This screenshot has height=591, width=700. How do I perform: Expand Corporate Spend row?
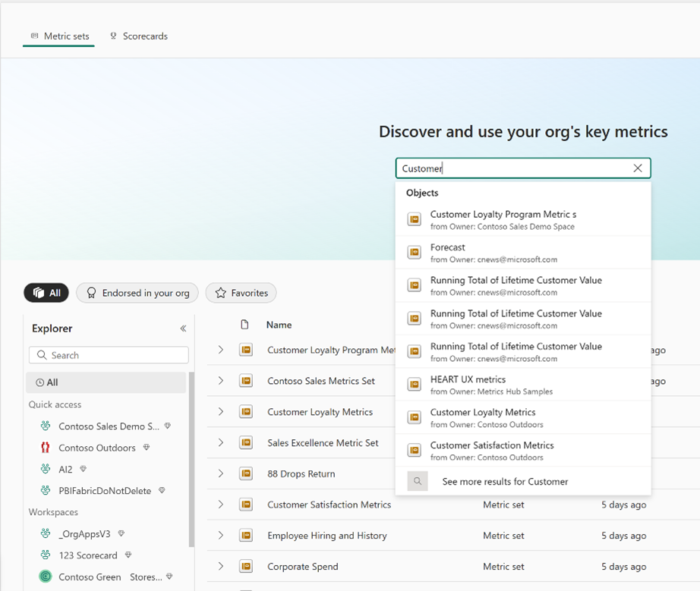tap(220, 566)
